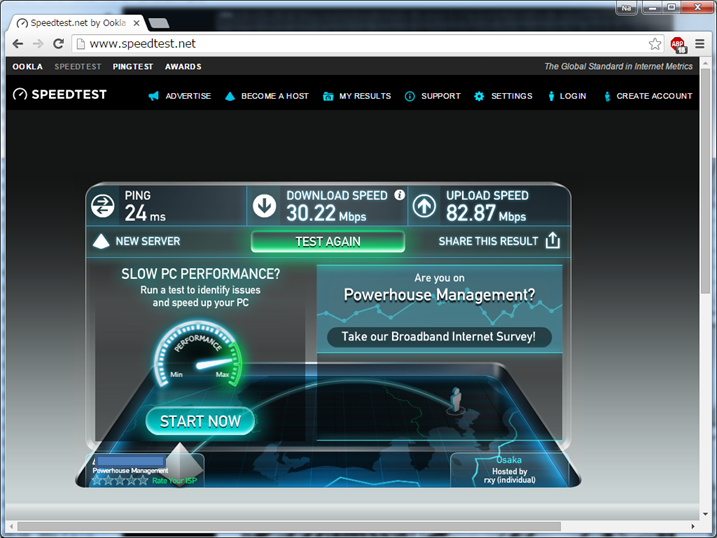Click the New Server pyramid icon
The width and height of the screenshot is (717, 538).
101,241
